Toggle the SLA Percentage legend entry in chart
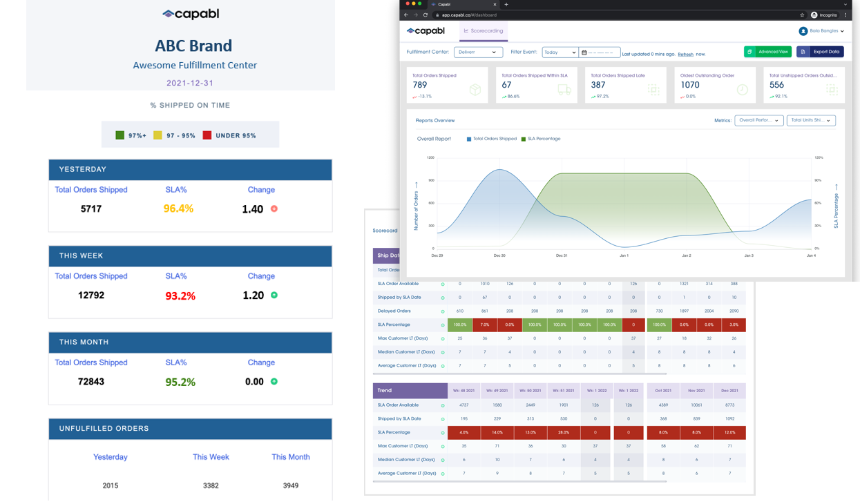The image size is (860, 504). point(541,139)
